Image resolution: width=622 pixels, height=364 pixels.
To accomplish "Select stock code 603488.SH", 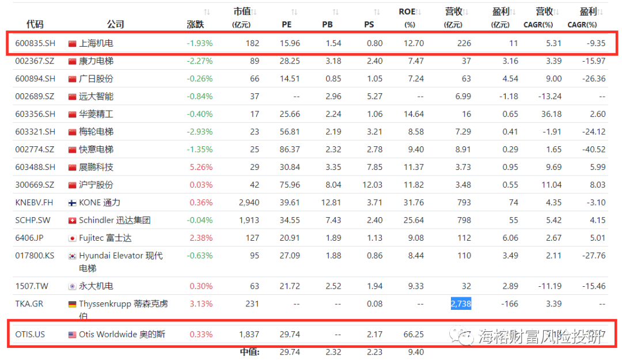I will (x=35, y=167).
